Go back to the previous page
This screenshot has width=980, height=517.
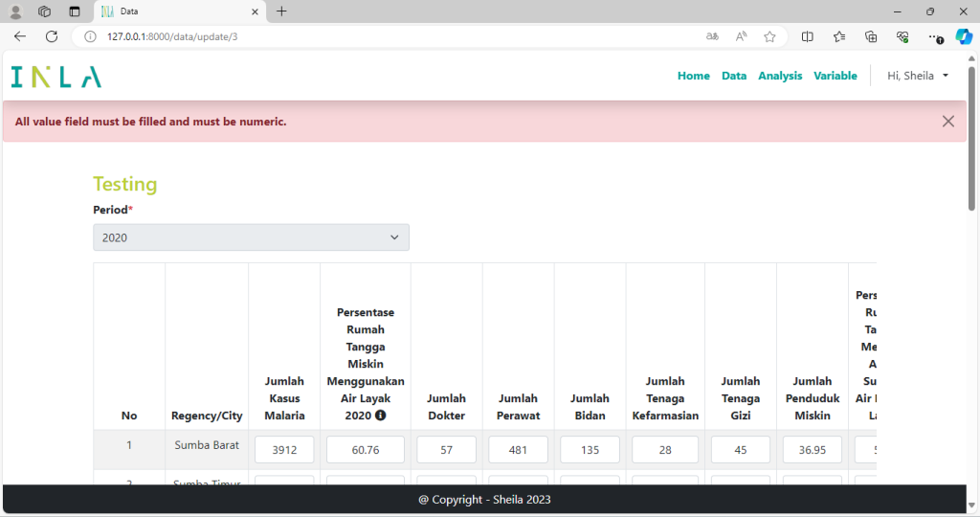click(x=20, y=36)
